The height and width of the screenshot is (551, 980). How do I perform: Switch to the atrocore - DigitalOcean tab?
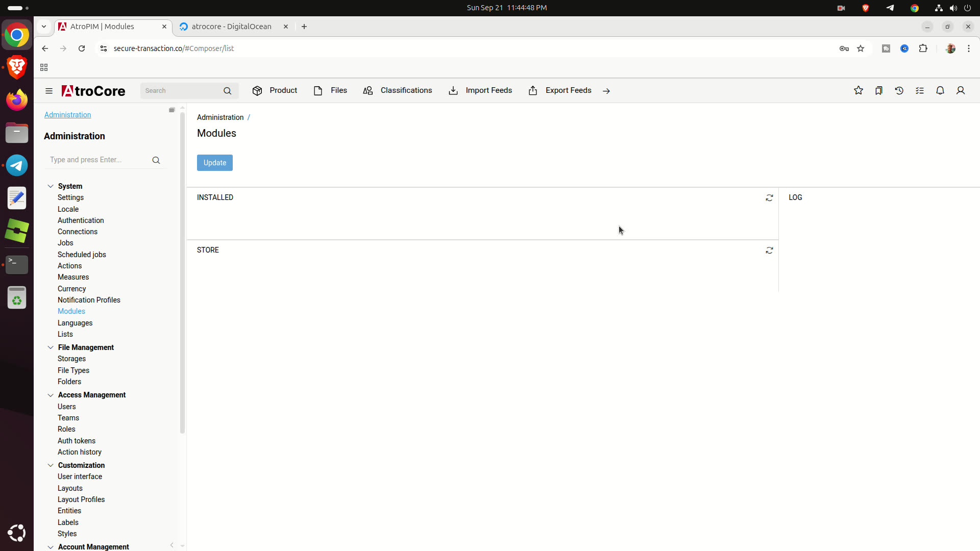(x=232, y=27)
